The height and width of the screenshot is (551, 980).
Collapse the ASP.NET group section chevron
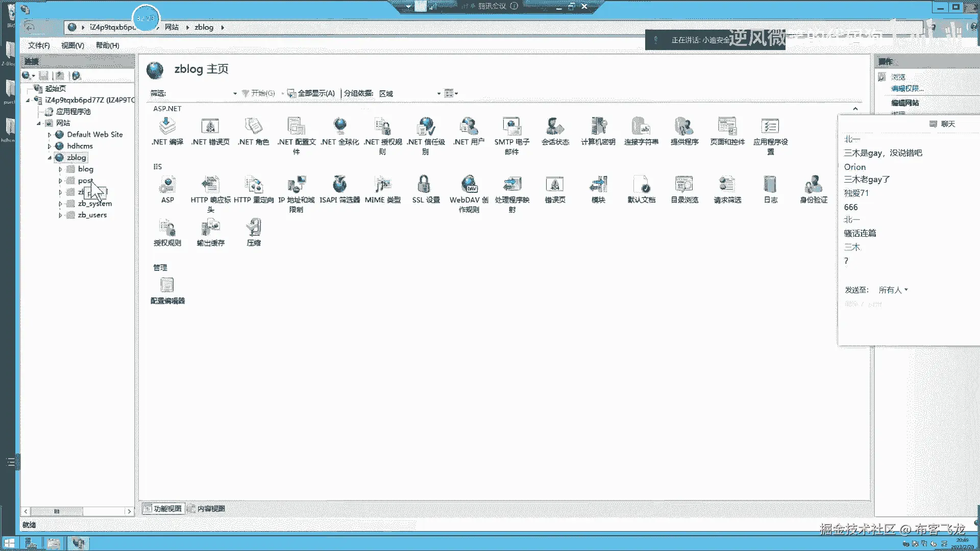[855, 109]
